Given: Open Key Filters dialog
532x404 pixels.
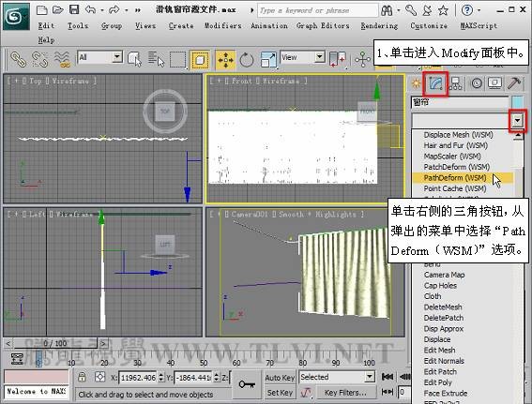Looking at the screenshot, I should [345, 393].
